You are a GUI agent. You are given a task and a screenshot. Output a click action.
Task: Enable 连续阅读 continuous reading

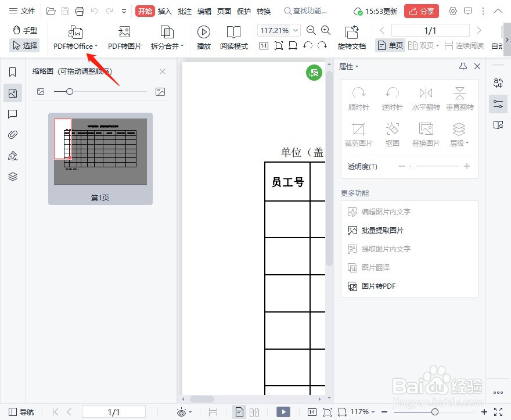(464, 45)
